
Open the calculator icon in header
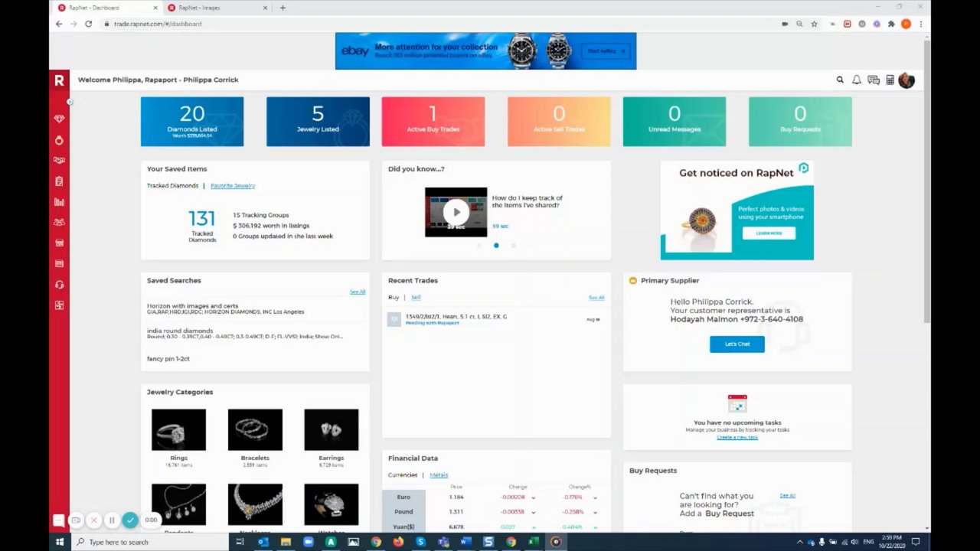click(x=890, y=80)
